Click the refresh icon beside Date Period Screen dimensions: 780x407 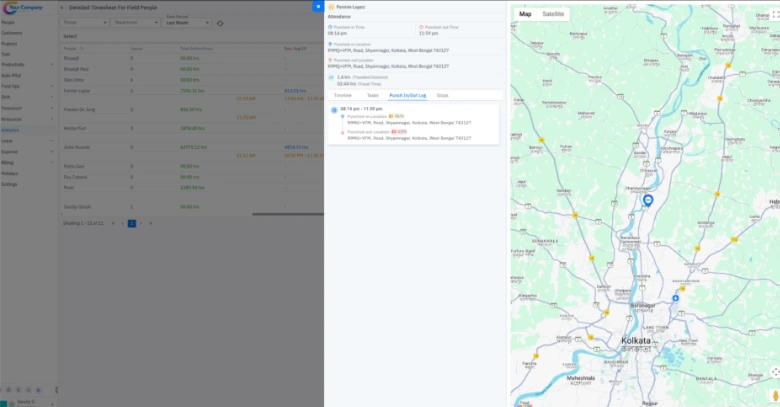click(x=220, y=21)
